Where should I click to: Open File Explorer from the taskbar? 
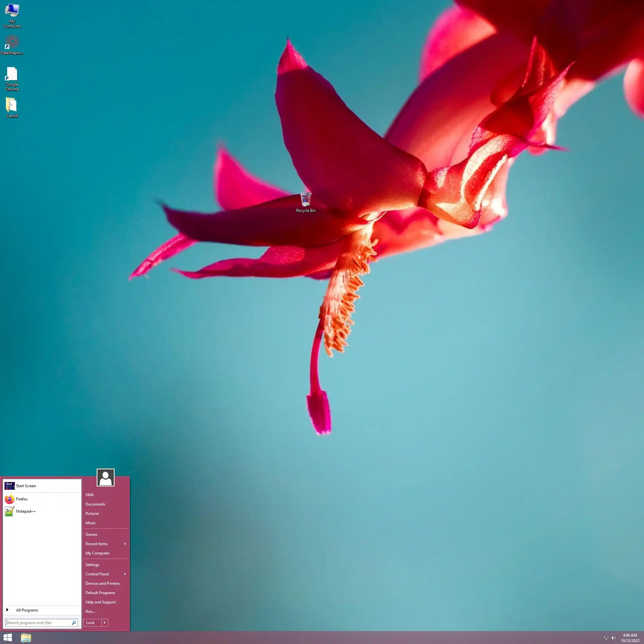(x=26, y=638)
